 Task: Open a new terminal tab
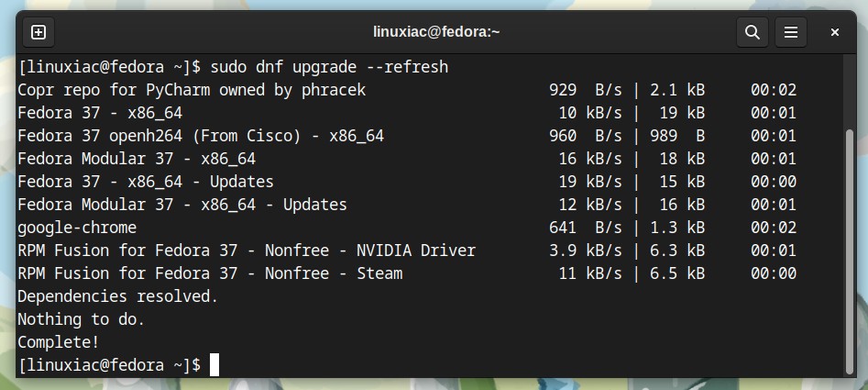point(38,32)
